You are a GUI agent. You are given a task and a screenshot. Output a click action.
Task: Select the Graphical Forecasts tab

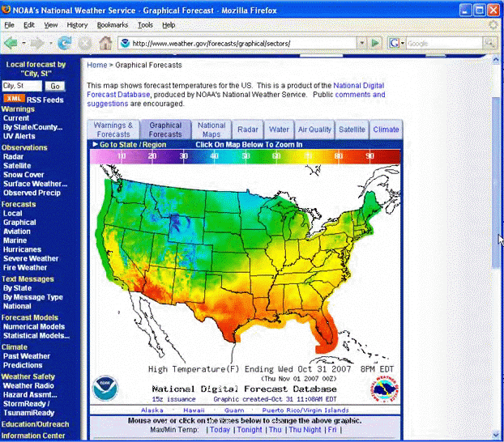165,130
